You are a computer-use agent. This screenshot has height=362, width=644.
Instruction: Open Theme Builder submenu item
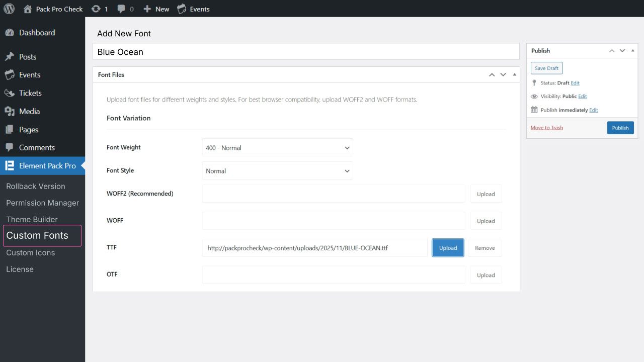coord(32,219)
